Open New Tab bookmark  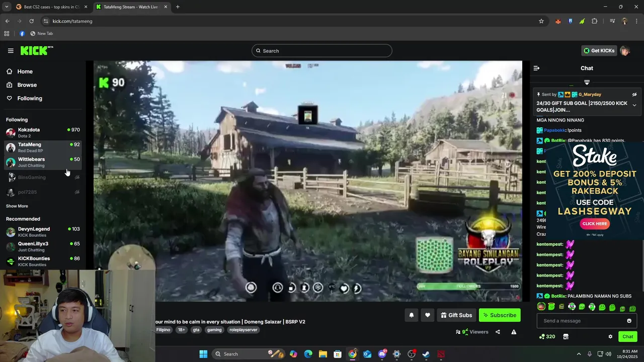point(41,34)
